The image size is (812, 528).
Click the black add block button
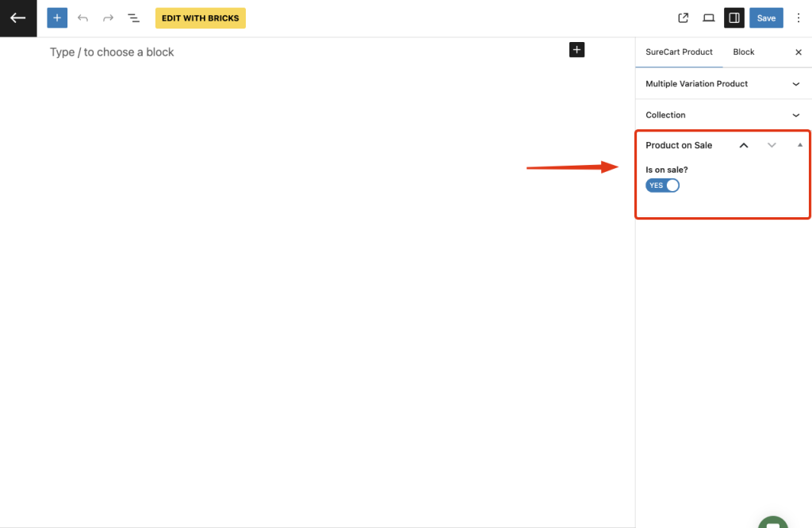tap(576, 50)
